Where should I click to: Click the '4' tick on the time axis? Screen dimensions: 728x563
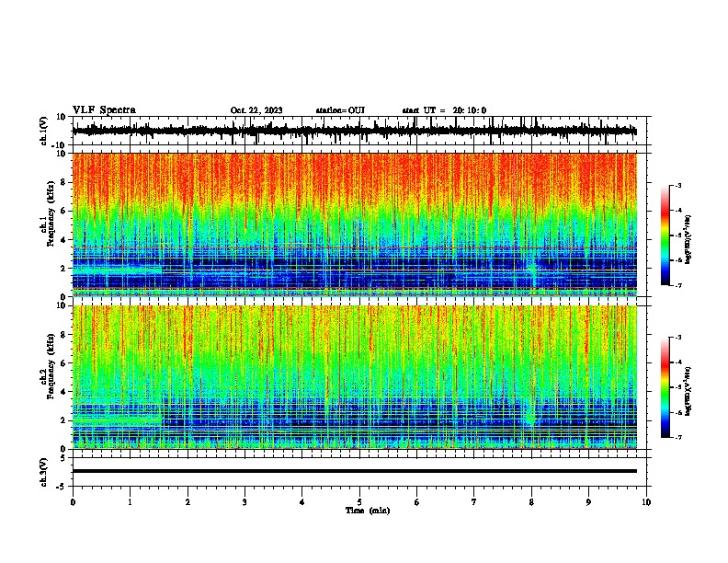click(x=302, y=502)
